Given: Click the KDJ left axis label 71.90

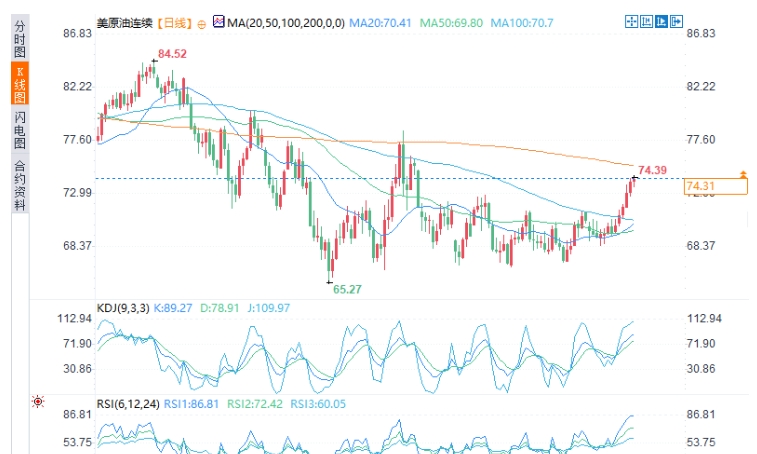Looking at the screenshot, I should 77,343.
